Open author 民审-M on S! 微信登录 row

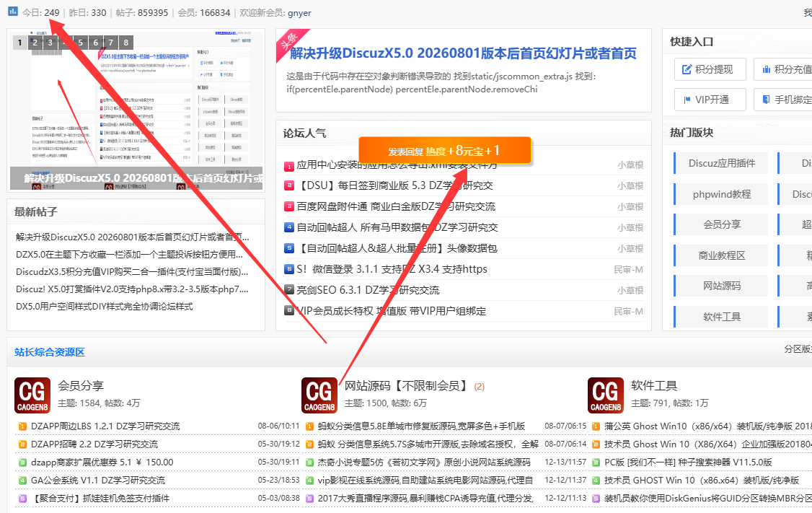coord(628,269)
